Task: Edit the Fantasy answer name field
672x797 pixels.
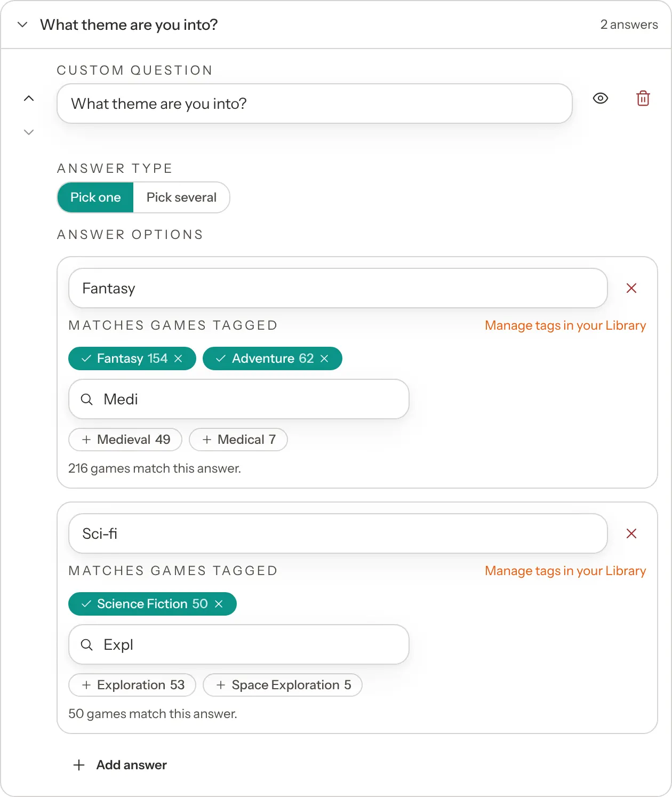Action: pyautogui.click(x=338, y=288)
